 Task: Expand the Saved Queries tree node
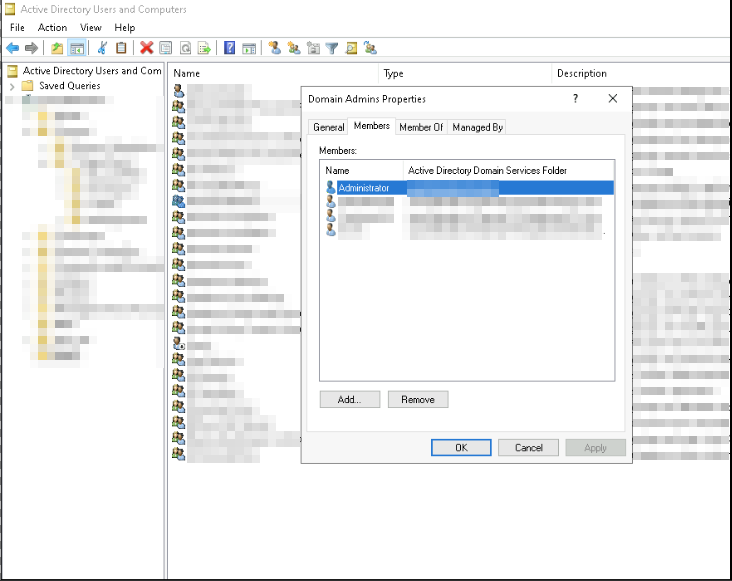coord(12,86)
